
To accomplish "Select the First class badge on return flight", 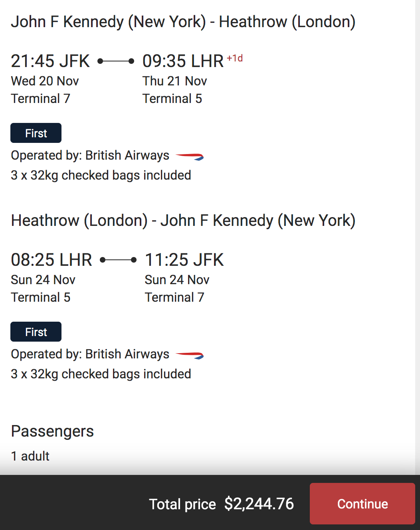I will click(36, 332).
